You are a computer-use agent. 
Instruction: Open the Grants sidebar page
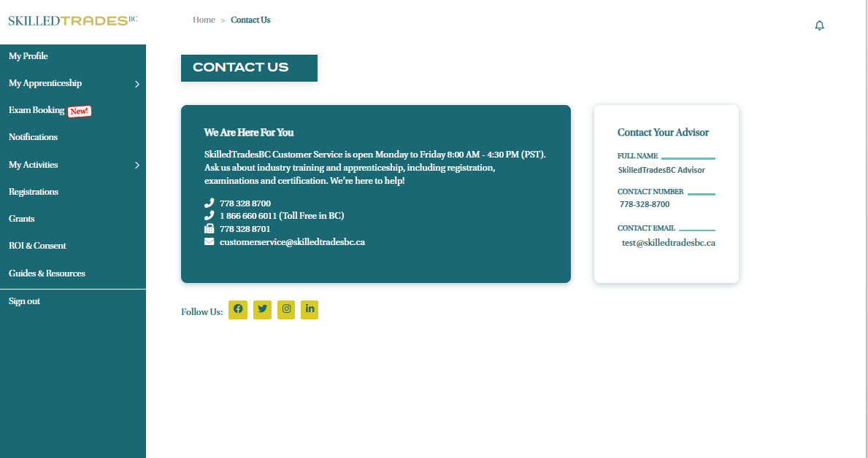click(22, 219)
